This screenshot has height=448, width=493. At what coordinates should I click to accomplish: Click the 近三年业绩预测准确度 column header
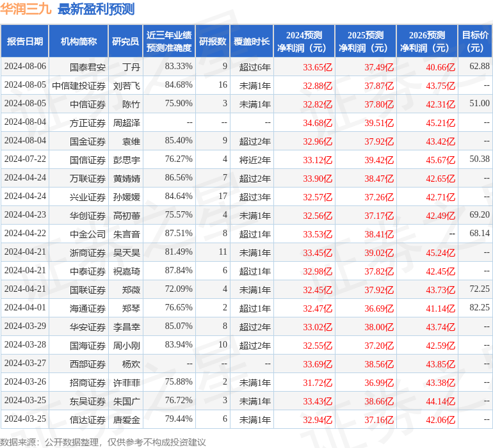[169, 41]
